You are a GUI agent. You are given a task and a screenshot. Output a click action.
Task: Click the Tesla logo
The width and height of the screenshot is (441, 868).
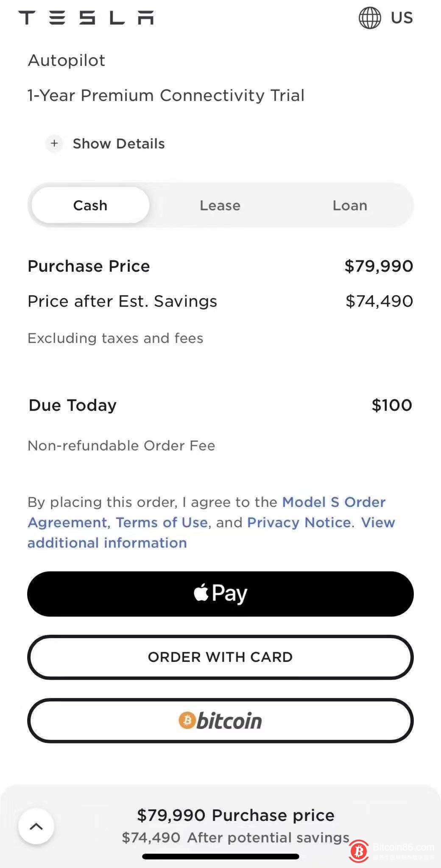pyautogui.click(x=86, y=18)
